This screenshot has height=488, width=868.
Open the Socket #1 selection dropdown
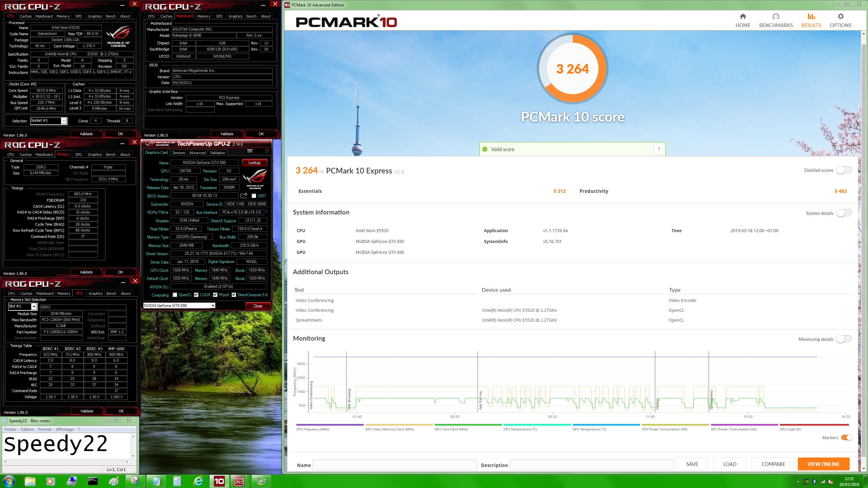click(x=63, y=121)
